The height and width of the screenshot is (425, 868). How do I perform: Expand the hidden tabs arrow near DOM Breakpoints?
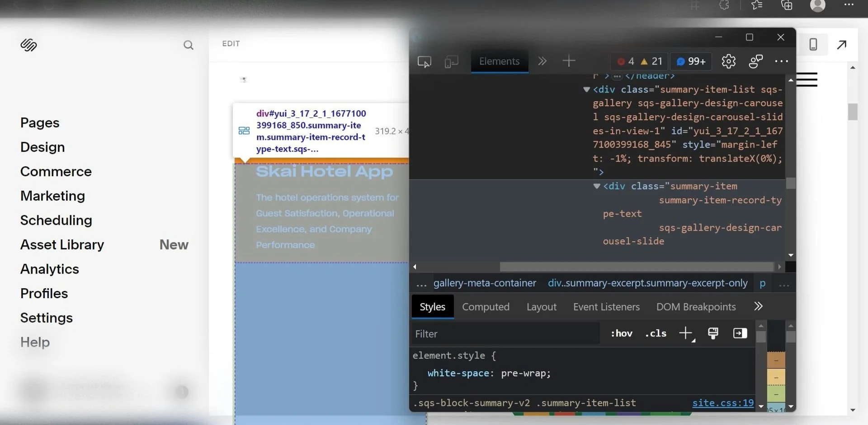point(758,306)
